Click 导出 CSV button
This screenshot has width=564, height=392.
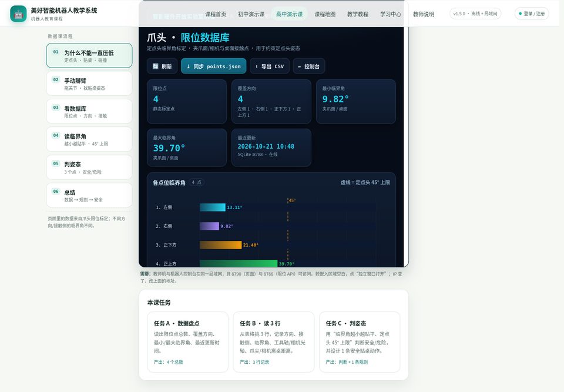[x=270, y=66]
